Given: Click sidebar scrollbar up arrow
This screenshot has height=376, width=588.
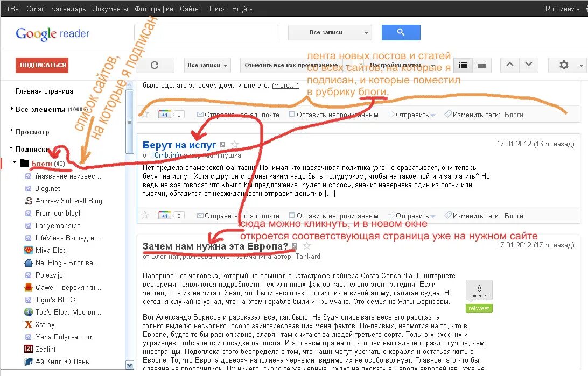Looking at the screenshot, I should click(x=129, y=86).
